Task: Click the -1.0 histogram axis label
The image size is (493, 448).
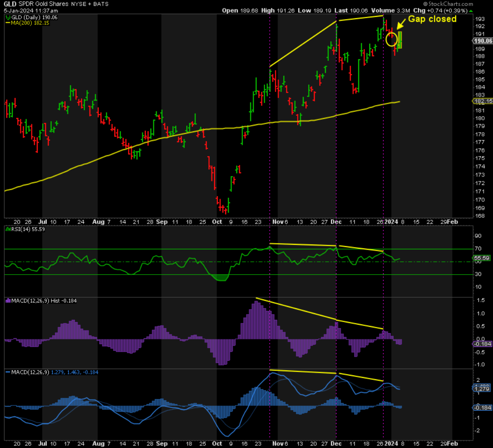Action: coord(480,365)
